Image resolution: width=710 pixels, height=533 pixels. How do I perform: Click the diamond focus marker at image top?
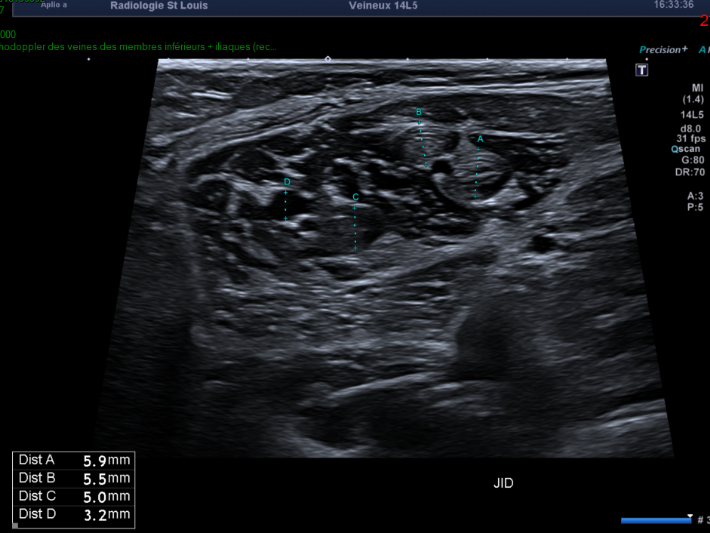pos(328,59)
